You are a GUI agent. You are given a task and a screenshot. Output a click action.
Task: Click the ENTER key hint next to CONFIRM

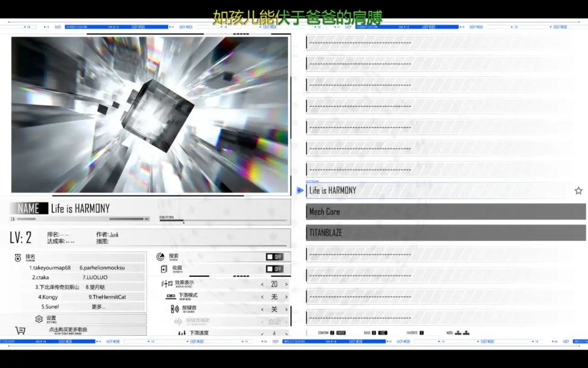341,333
